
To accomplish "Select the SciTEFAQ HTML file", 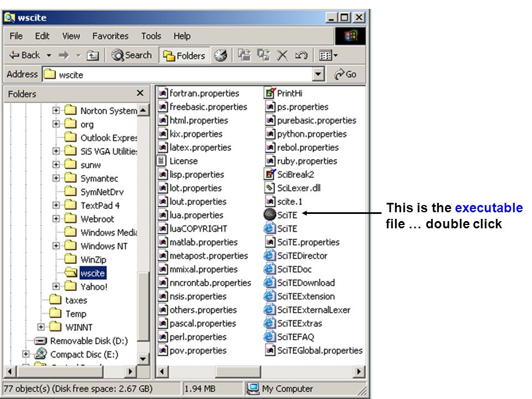I will pyautogui.click(x=289, y=337).
